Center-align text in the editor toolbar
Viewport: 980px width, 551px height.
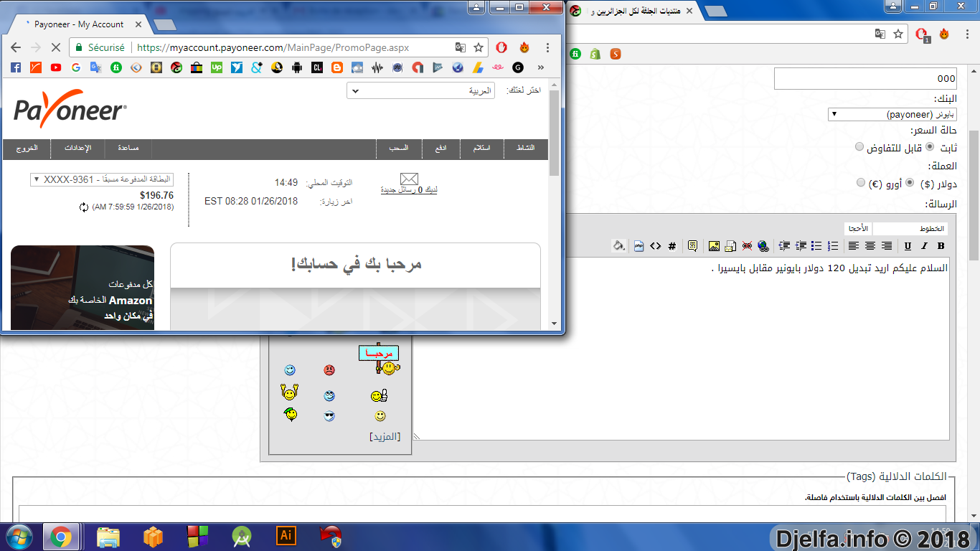coord(870,246)
